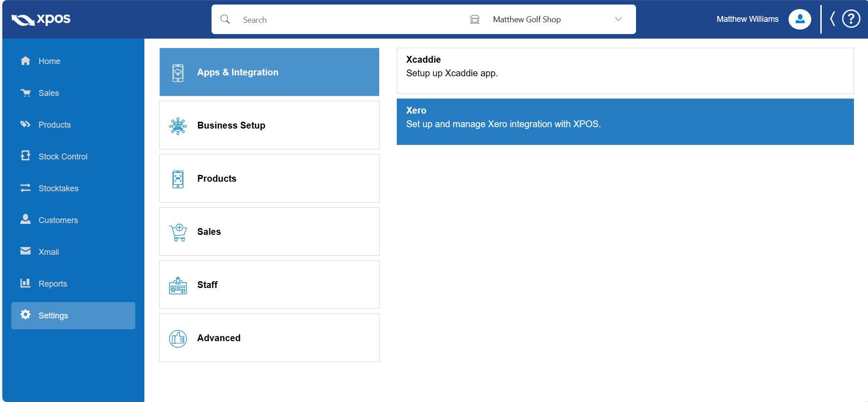868x402 pixels.
Task: Click the Products barcode phone icon
Action: (x=178, y=179)
